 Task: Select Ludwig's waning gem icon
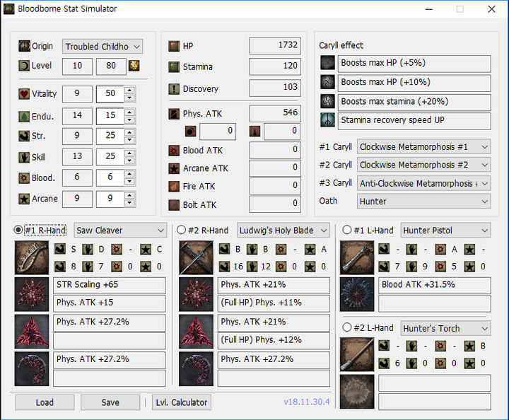click(x=196, y=368)
